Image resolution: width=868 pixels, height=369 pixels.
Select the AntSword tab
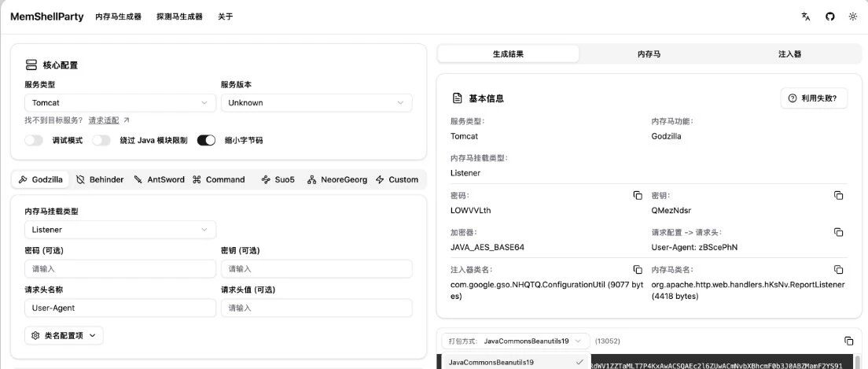(x=160, y=179)
